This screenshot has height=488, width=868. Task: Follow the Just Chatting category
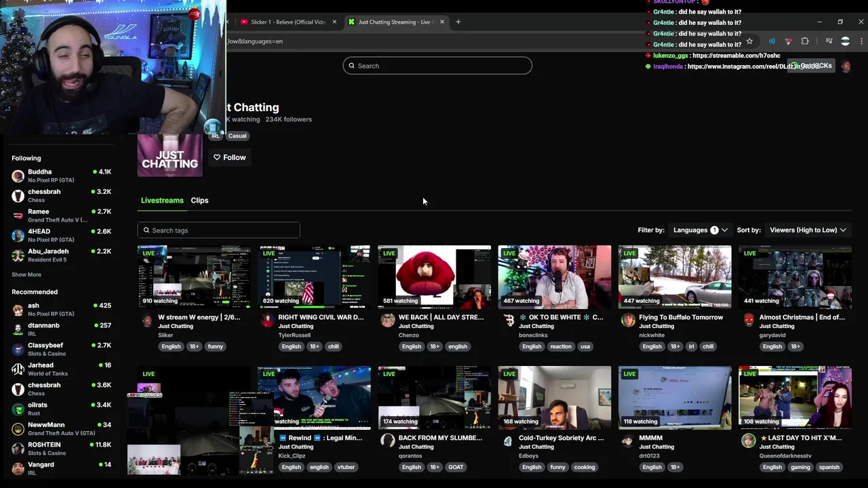pos(230,157)
